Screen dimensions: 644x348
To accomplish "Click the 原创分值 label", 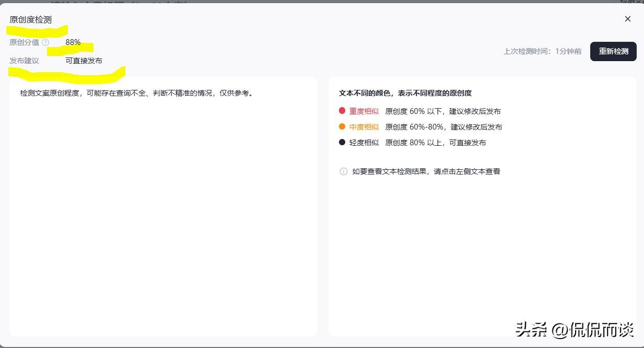I will [x=24, y=42].
